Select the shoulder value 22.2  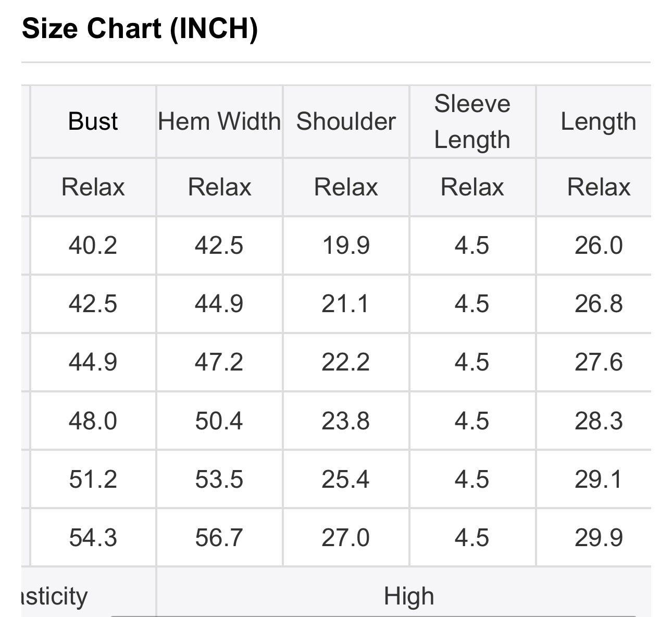(x=346, y=362)
